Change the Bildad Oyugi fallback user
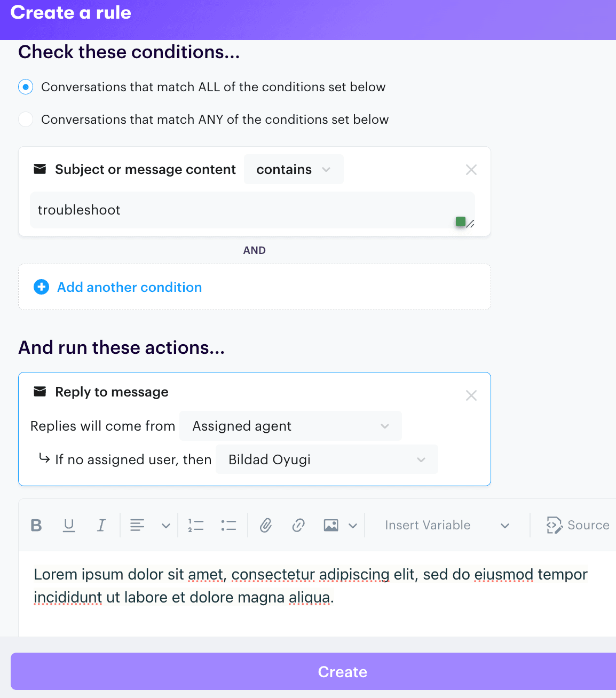 pos(327,459)
